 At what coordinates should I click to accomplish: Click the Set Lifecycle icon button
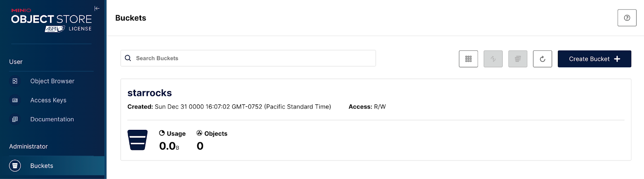pyautogui.click(x=518, y=59)
